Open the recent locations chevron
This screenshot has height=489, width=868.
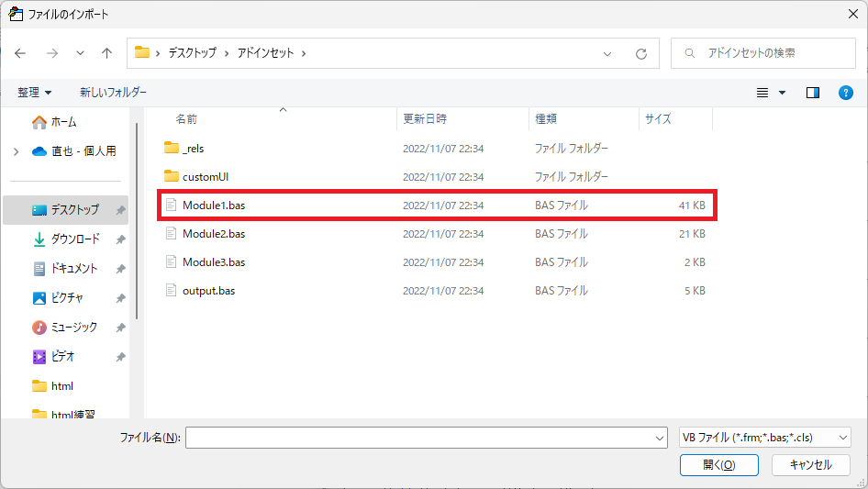click(x=80, y=53)
